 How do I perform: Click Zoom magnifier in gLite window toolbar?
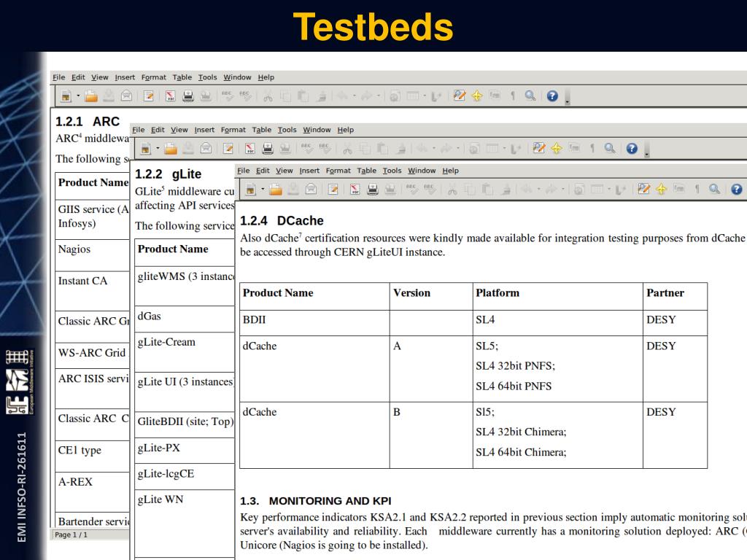(x=610, y=149)
